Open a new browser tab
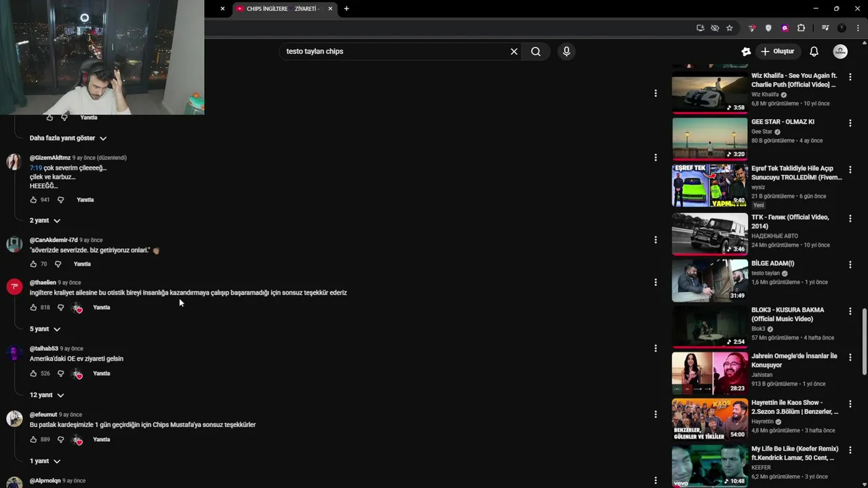This screenshot has height=488, width=868. 347,9
